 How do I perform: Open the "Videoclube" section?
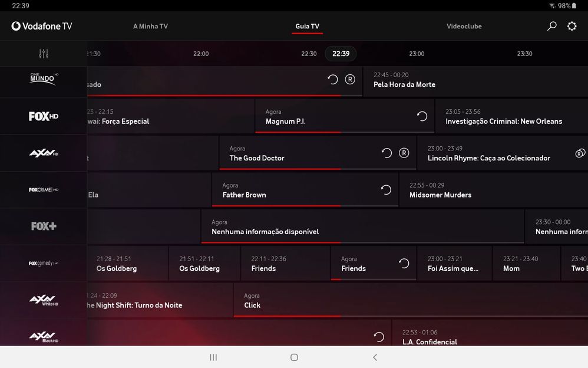tap(464, 26)
